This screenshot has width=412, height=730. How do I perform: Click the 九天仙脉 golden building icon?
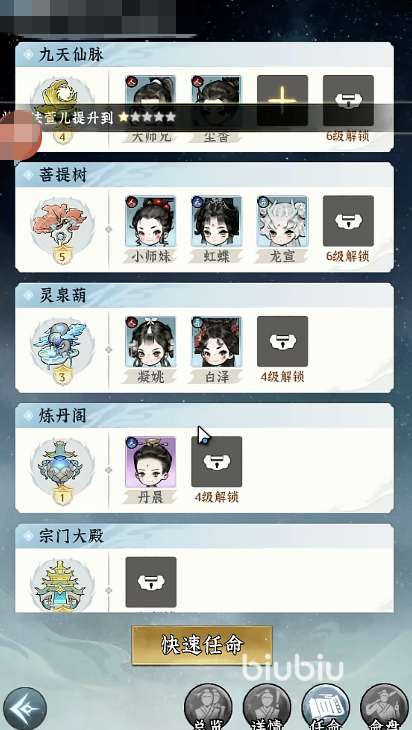tap(62, 110)
